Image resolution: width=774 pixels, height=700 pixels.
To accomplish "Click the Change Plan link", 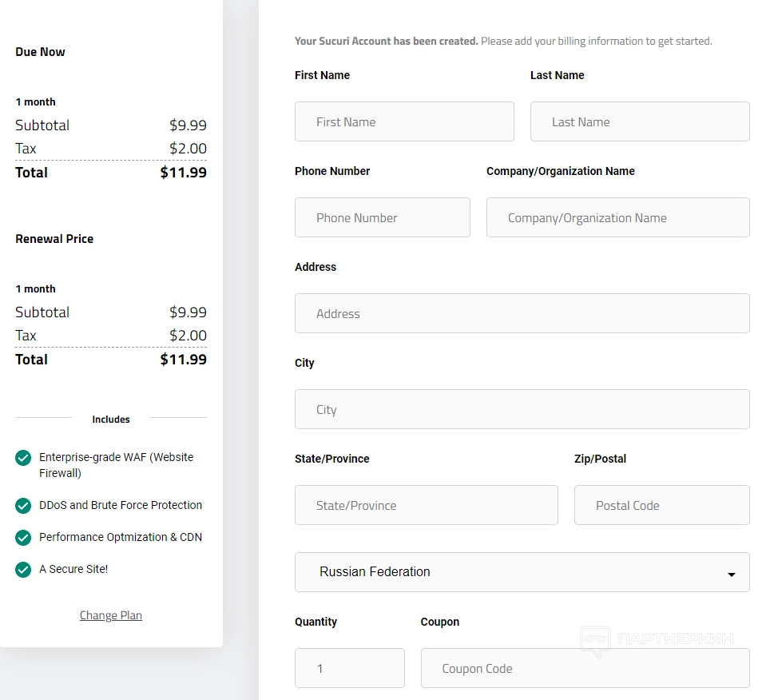I will pyautogui.click(x=111, y=615).
